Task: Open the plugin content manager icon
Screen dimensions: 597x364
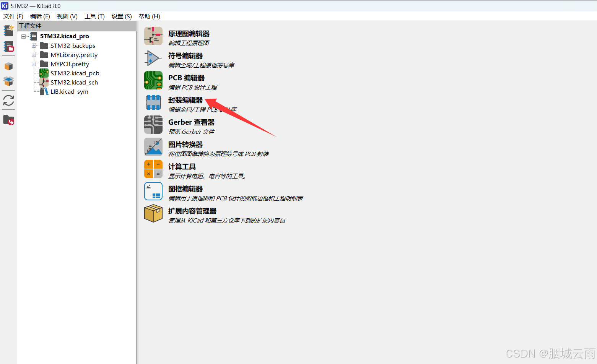Action: (x=153, y=213)
